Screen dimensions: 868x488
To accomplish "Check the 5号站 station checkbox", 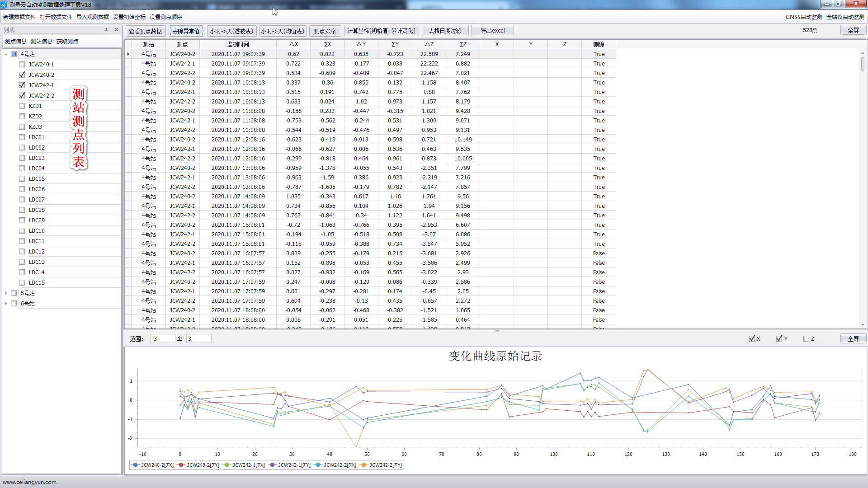I will (14, 293).
